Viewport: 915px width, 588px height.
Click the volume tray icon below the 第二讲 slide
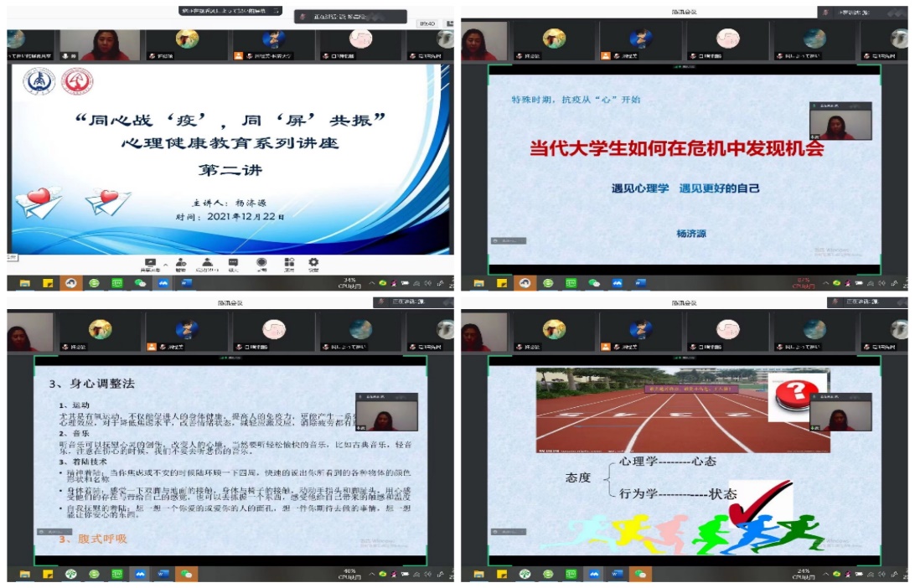click(x=428, y=283)
